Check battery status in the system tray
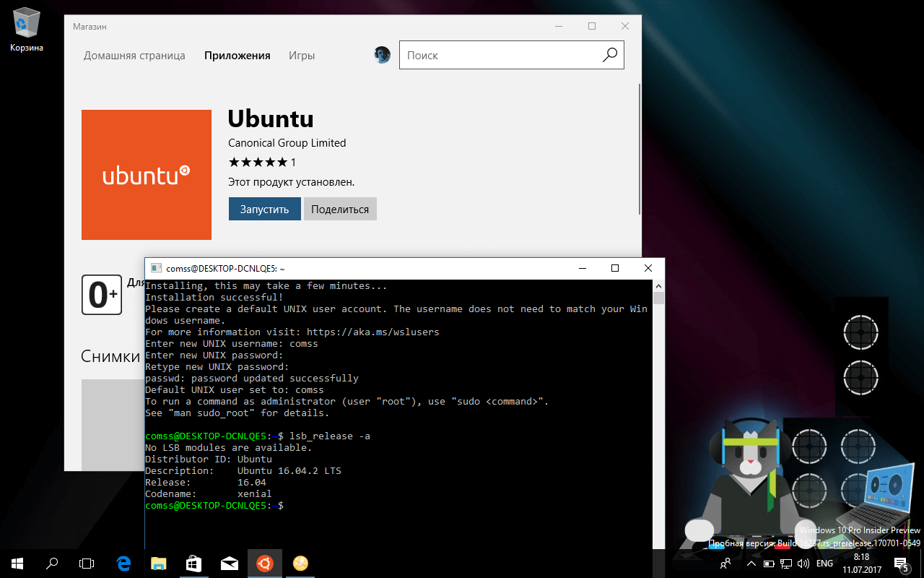This screenshot has width=924, height=578. [768, 564]
